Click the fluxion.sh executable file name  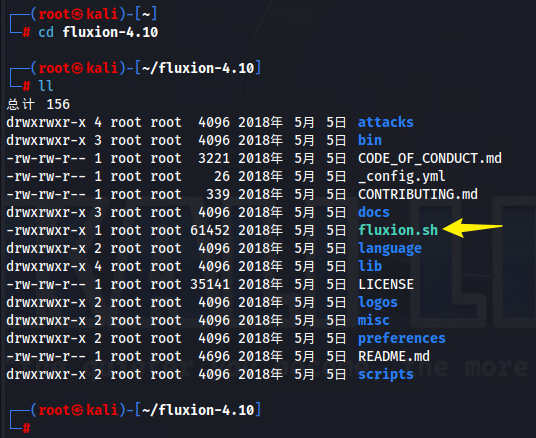[x=398, y=230]
